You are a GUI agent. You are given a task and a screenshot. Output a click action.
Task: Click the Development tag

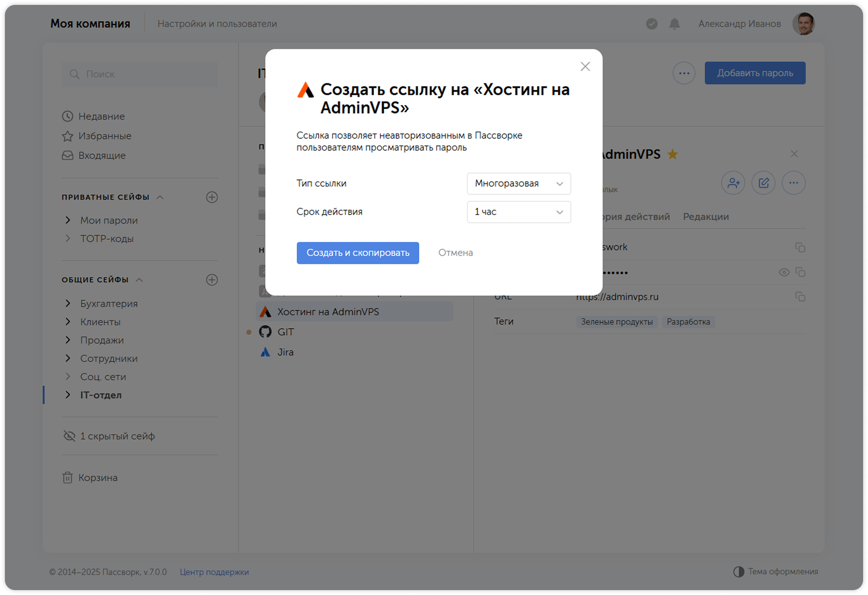pos(688,322)
